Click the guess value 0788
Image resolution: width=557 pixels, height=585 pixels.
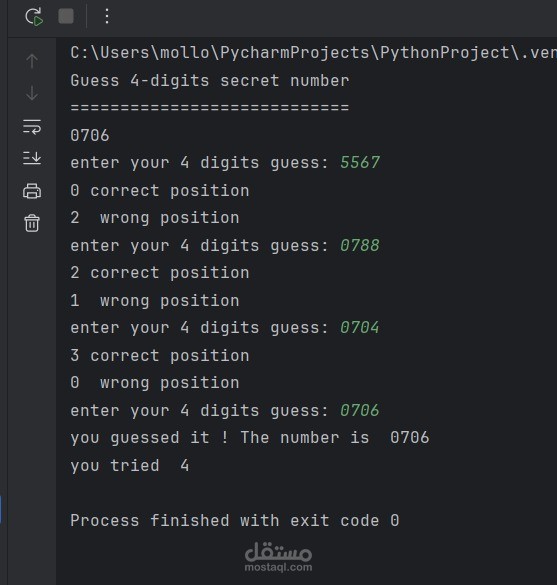pos(360,245)
